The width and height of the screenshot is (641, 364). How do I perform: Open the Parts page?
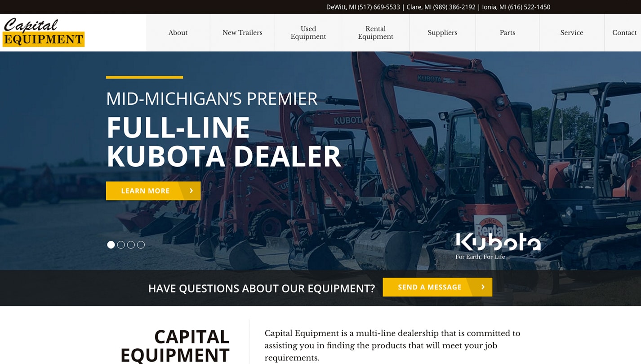click(x=507, y=33)
